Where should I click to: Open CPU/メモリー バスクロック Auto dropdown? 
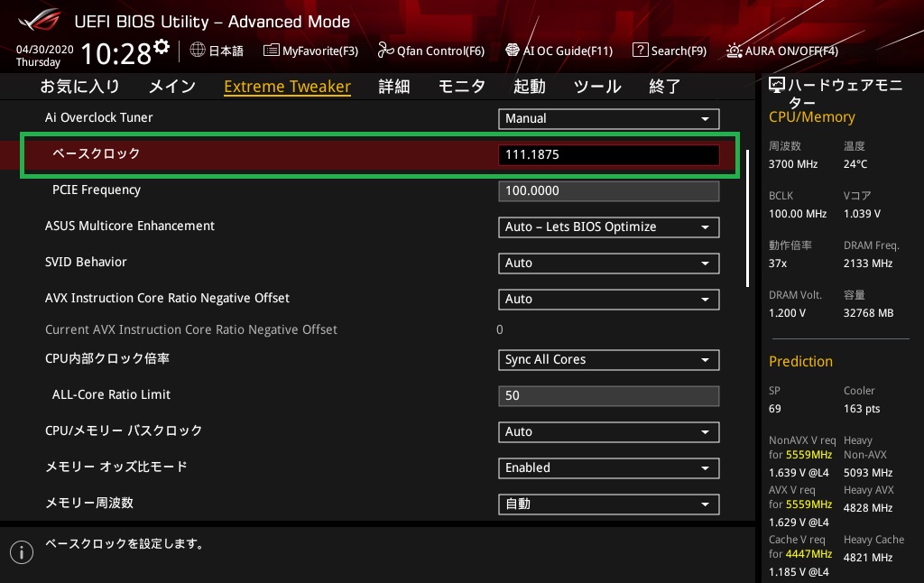coord(609,431)
